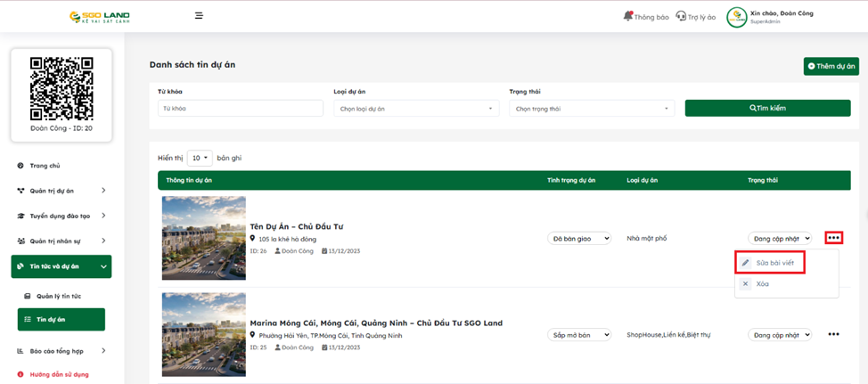The height and width of the screenshot is (384, 868).
Task: Change the records-per-page 10 dropdown
Action: [200, 158]
